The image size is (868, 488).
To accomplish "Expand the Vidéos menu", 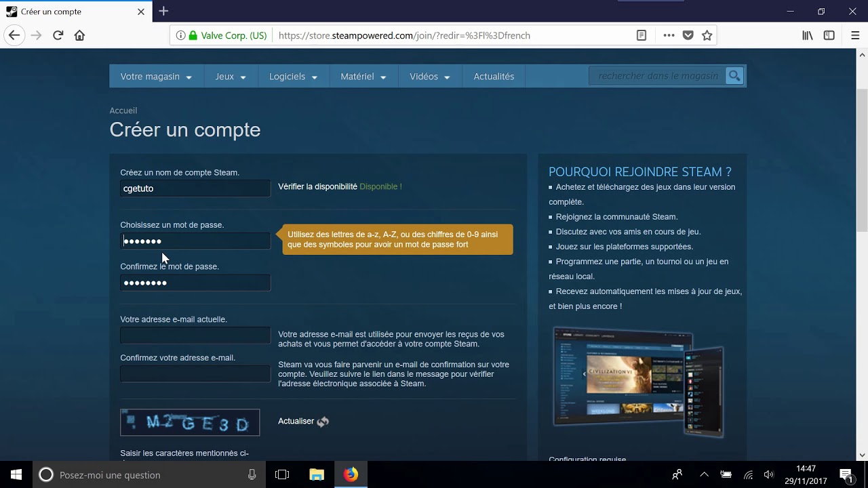I will tap(429, 76).
